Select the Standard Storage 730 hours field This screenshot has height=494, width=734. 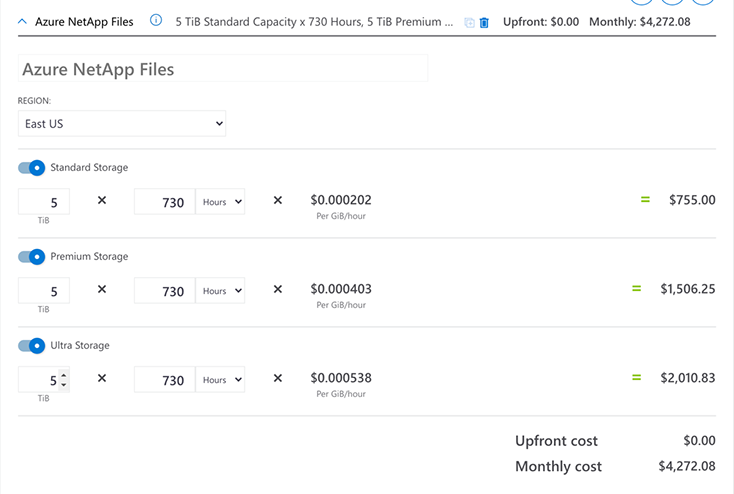click(x=164, y=202)
